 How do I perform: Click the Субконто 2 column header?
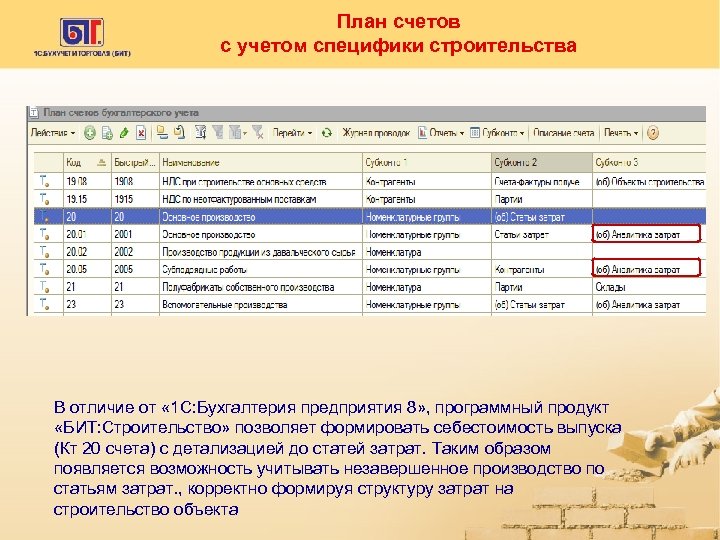(542, 162)
